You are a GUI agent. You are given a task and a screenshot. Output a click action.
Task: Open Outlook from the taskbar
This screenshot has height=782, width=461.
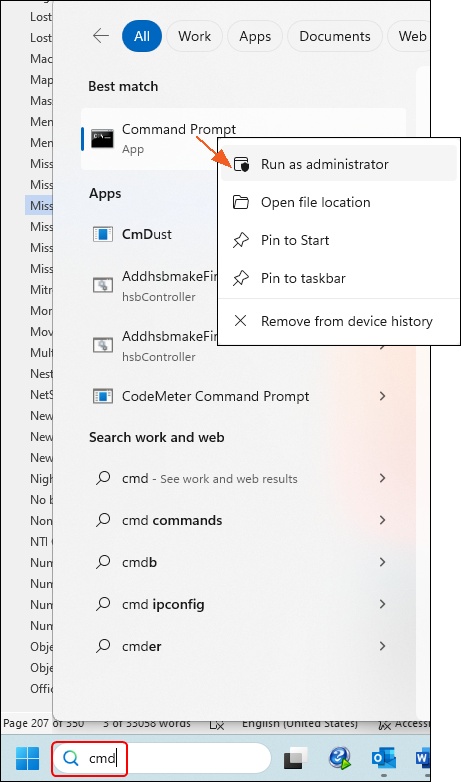[383, 758]
